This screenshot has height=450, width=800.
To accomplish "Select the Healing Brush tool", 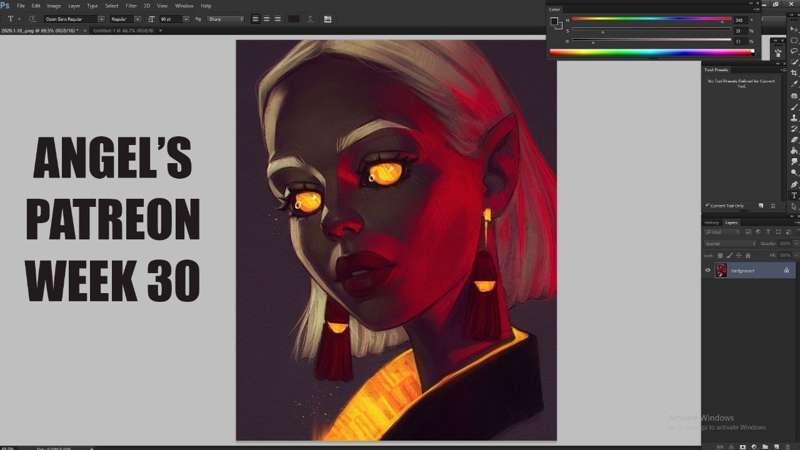I will [x=794, y=95].
